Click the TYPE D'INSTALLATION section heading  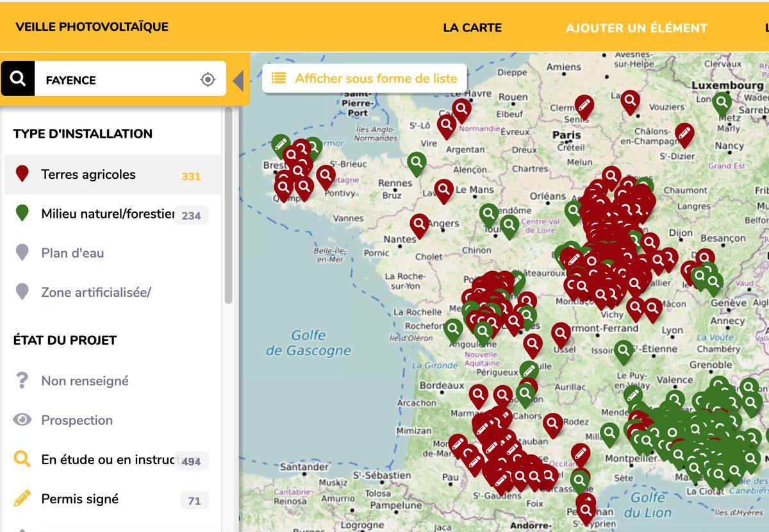click(83, 134)
